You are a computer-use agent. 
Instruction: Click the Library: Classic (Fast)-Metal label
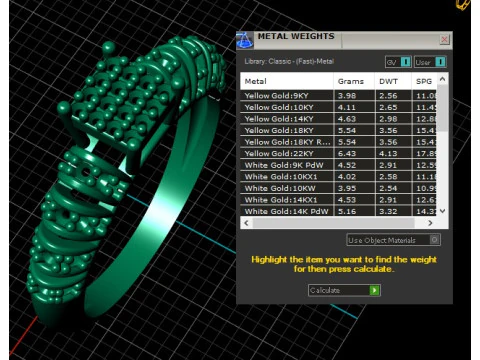tap(289, 61)
